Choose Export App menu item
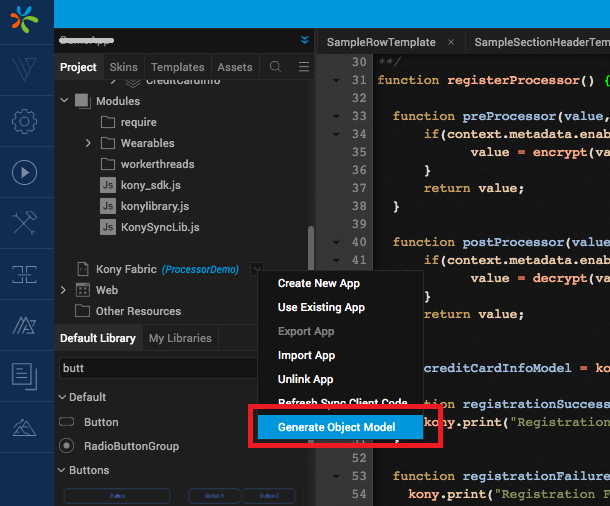The width and height of the screenshot is (610, 506). 306,331
